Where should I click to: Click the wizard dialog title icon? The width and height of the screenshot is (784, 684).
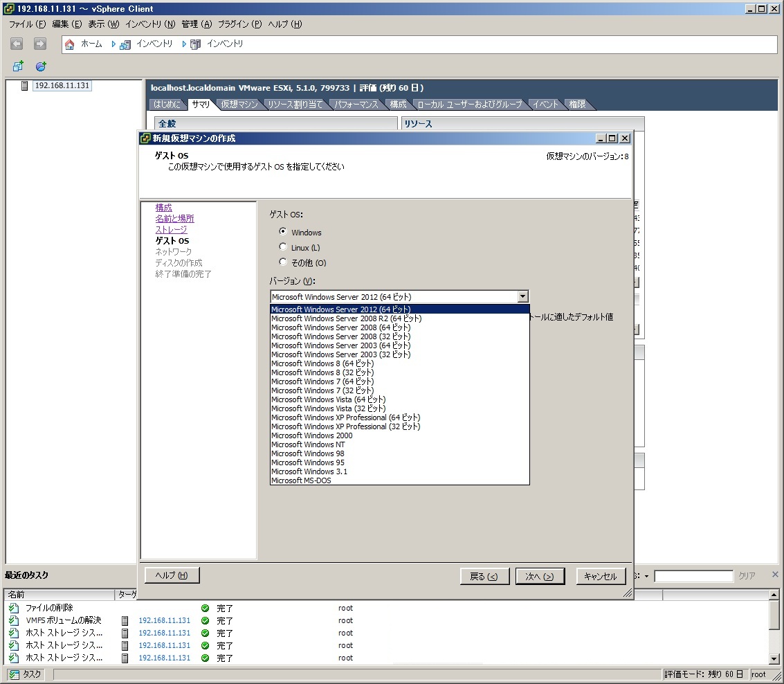145,138
